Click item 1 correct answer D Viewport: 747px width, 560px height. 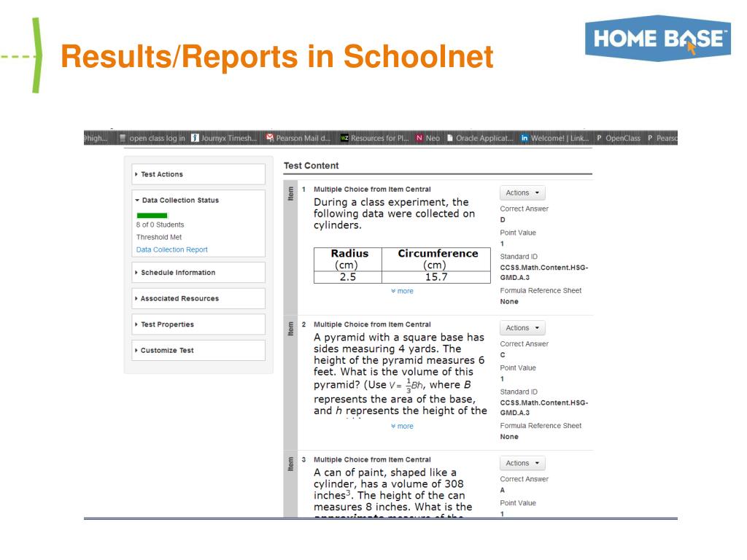(503, 220)
